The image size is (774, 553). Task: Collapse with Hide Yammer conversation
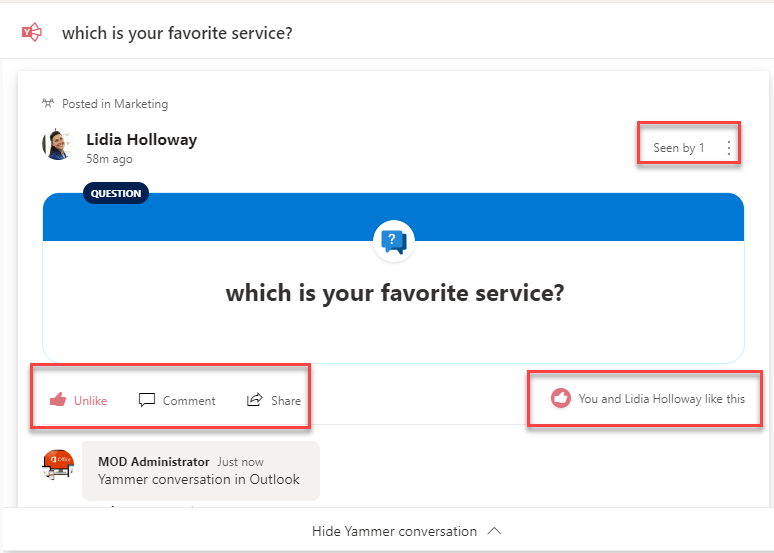[x=405, y=531]
